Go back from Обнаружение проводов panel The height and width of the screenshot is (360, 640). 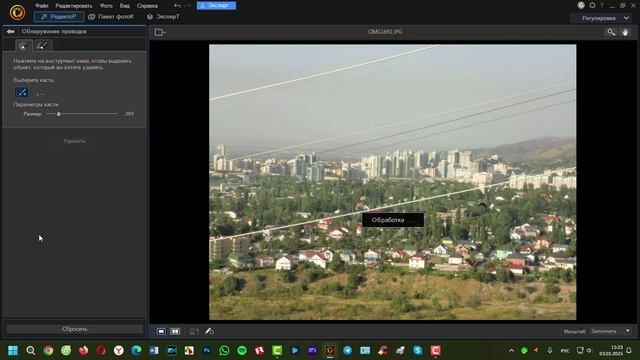coord(11,31)
